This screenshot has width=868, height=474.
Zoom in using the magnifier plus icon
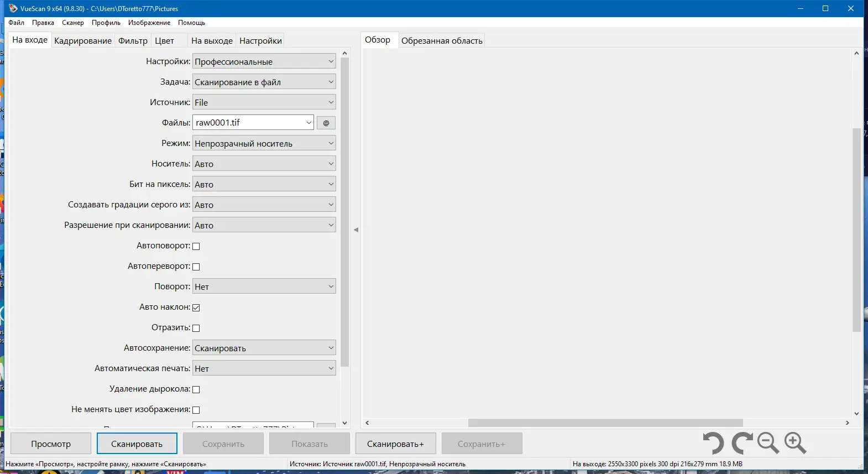pos(796,444)
